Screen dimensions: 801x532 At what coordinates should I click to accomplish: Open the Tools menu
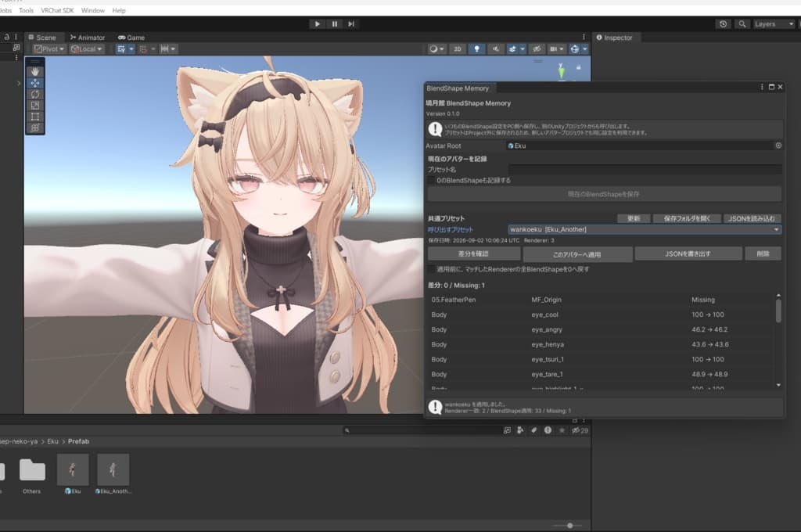(x=26, y=10)
